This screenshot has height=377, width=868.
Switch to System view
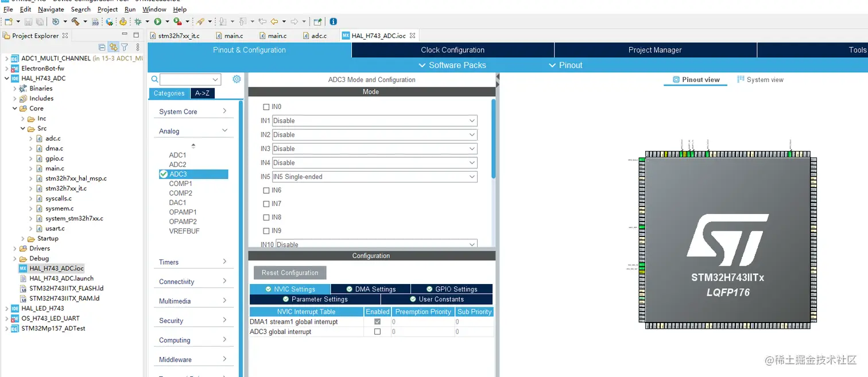(x=760, y=80)
